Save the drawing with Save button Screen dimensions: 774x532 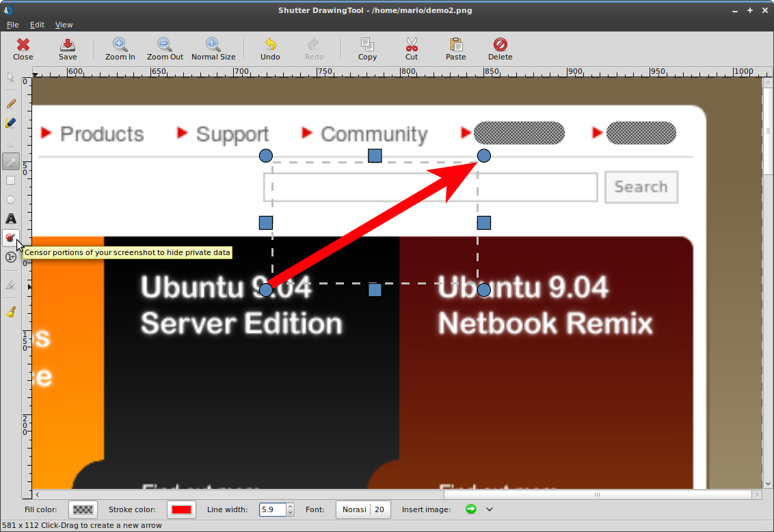68,49
